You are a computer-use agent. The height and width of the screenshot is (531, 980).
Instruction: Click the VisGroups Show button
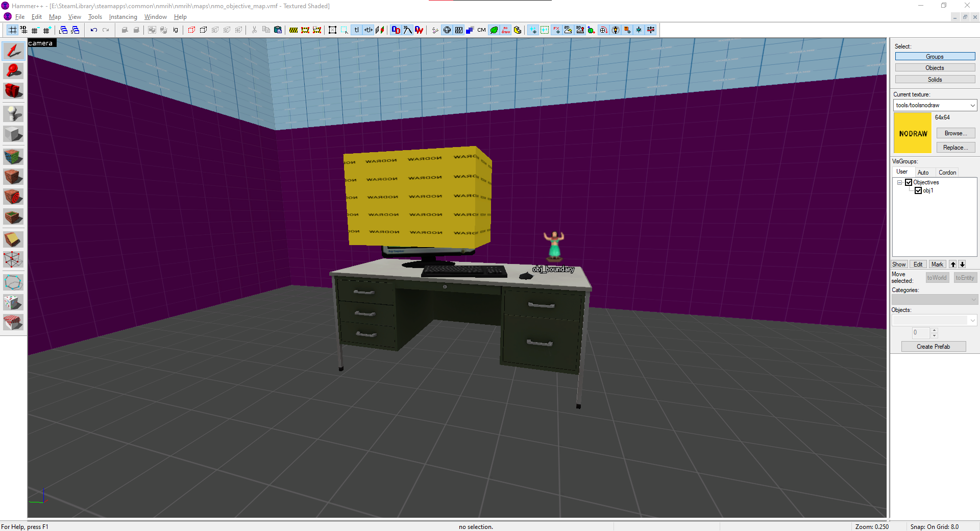click(899, 264)
